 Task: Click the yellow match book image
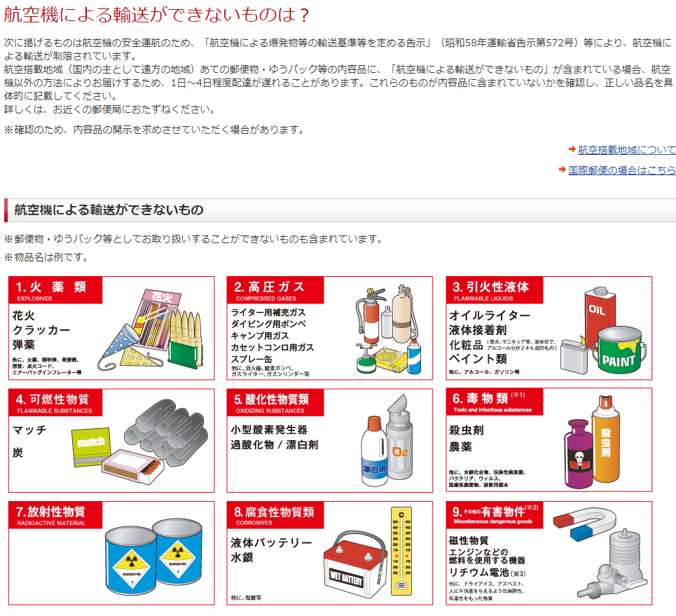click(x=91, y=447)
